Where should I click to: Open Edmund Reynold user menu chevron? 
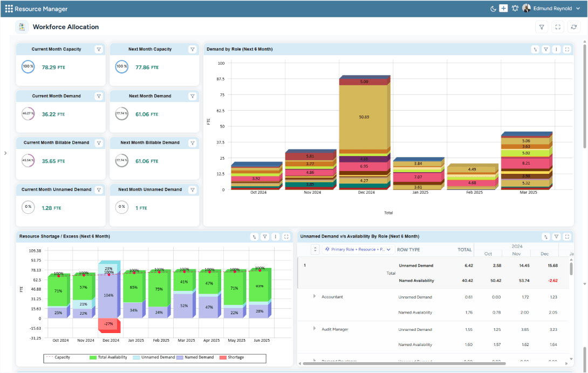(x=578, y=9)
